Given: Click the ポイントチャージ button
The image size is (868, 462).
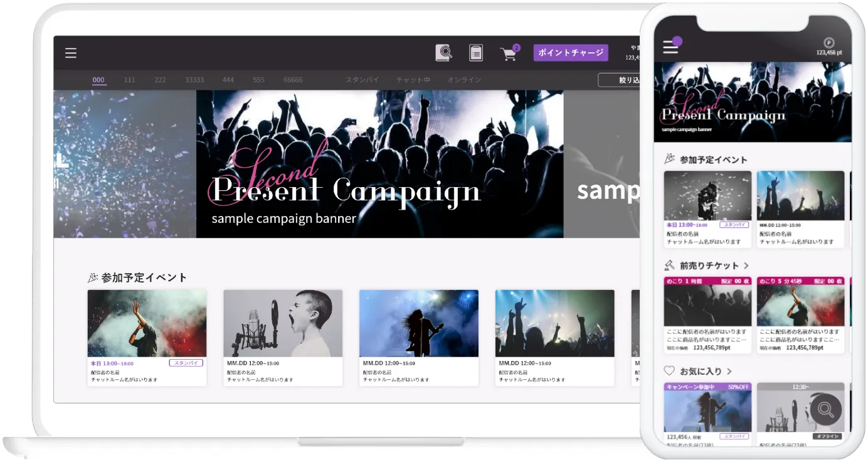Looking at the screenshot, I should (x=571, y=53).
